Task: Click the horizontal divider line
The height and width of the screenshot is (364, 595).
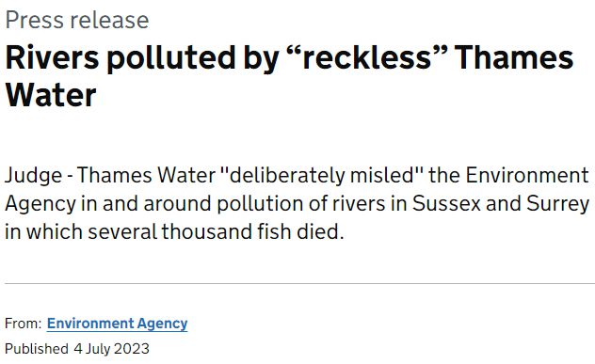Action: 299,283
